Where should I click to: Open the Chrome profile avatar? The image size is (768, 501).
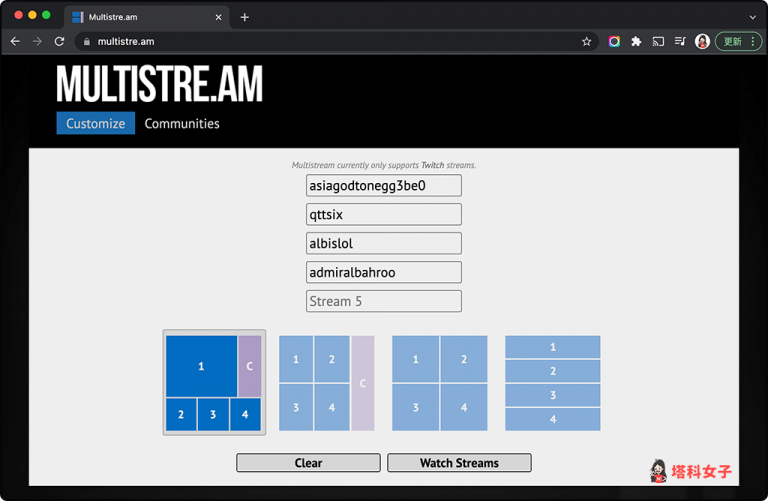click(702, 42)
